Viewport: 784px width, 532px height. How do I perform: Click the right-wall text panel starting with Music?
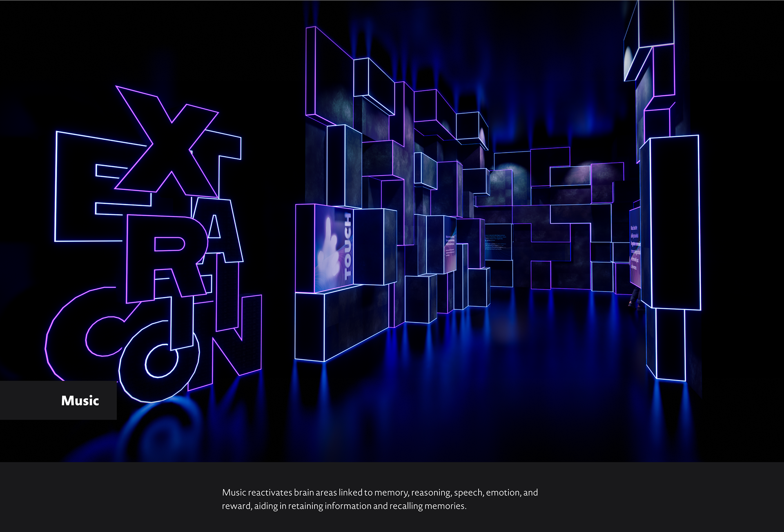point(634,247)
